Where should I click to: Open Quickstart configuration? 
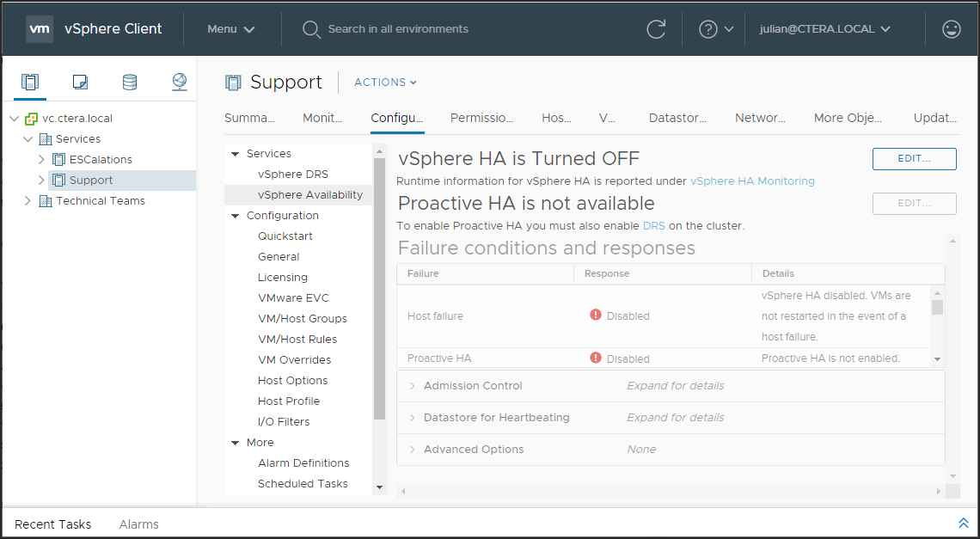pyautogui.click(x=285, y=236)
